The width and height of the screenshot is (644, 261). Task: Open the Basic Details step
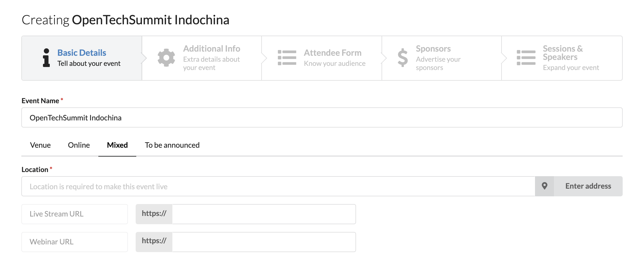[82, 58]
